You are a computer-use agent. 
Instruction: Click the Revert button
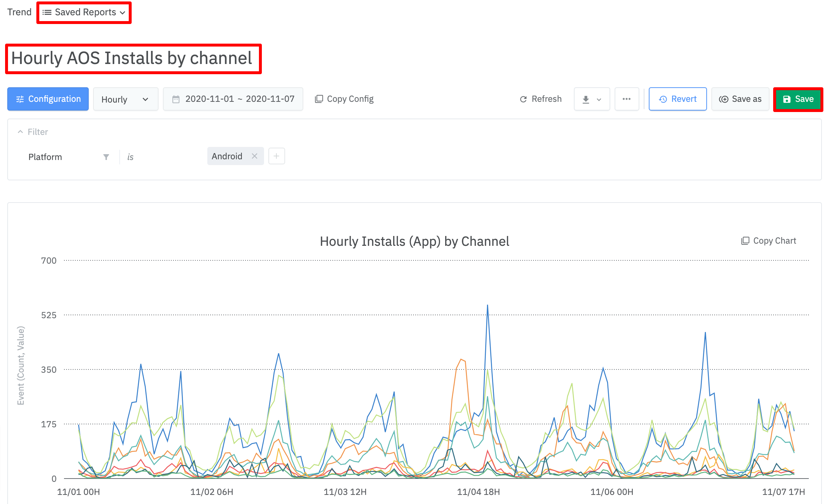tap(678, 99)
